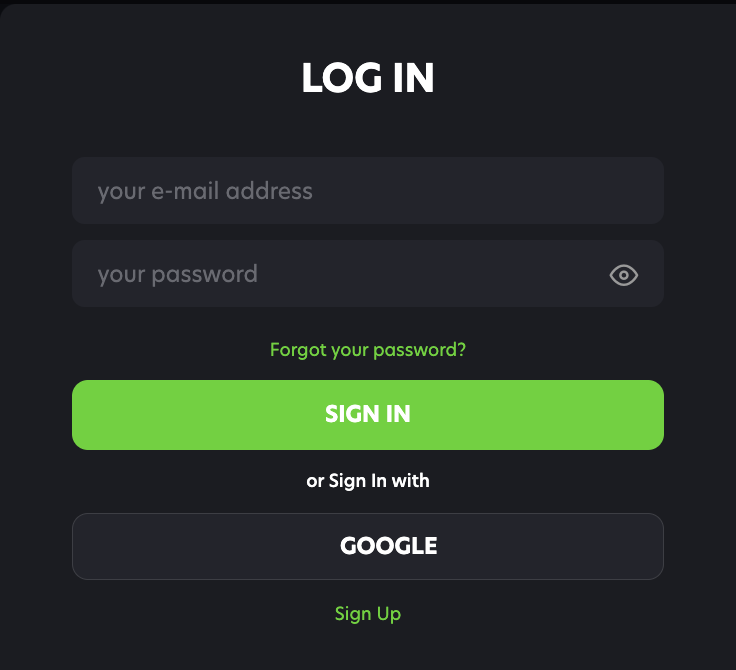Create an account via Sign Up

pyautogui.click(x=368, y=614)
